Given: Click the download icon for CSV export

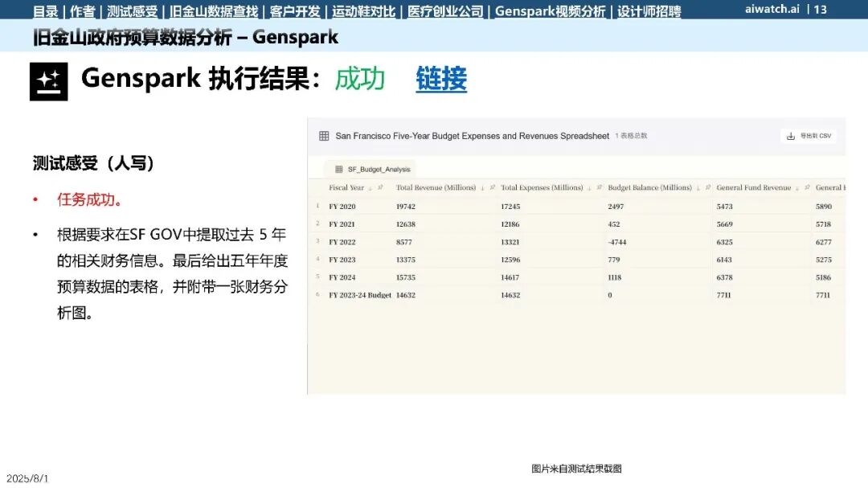Looking at the screenshot, I should tap(791, 136).
